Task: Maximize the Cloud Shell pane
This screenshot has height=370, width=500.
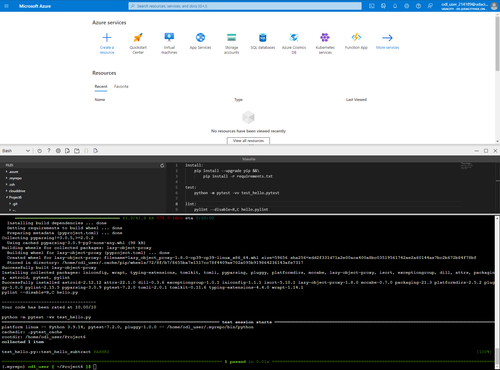Action: coord(486,151)
